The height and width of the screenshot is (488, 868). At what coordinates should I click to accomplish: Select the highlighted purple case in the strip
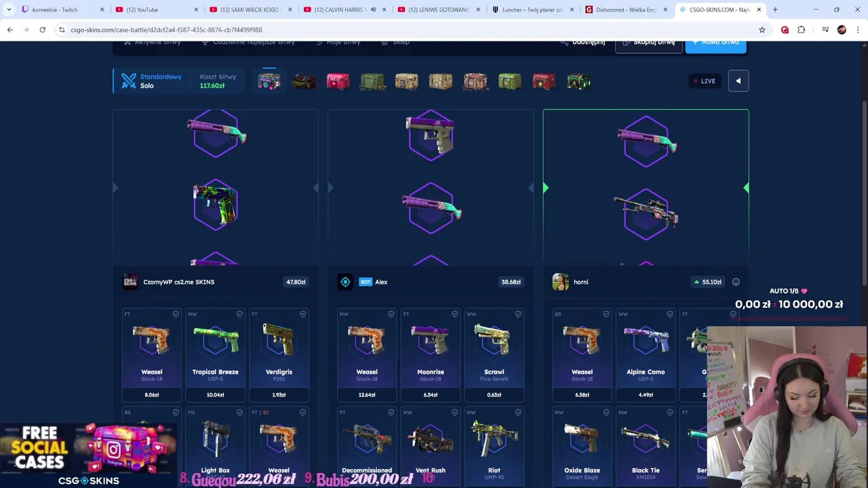pyautogui.click(x=269, y=81)
